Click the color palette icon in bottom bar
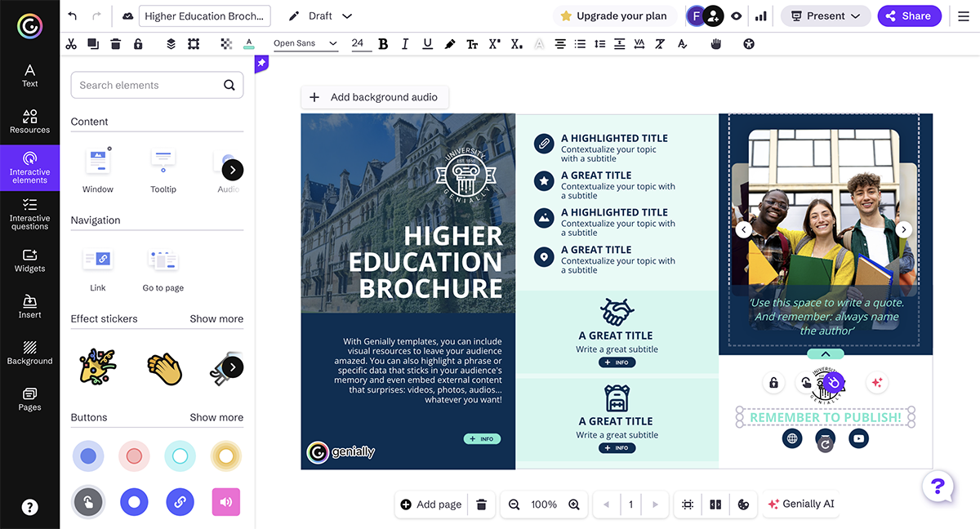980x529 pixels. pyautogui.click(x=743, y=505)
